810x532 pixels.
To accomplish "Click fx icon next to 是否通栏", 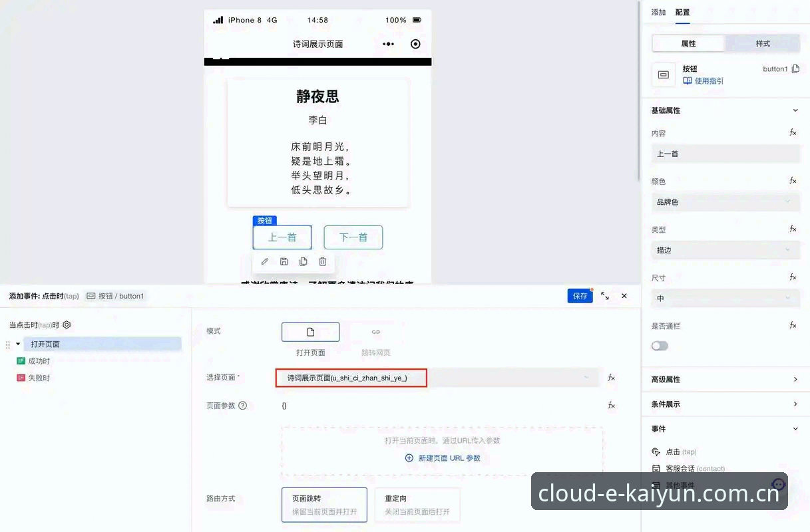I will tap(793, 325).
